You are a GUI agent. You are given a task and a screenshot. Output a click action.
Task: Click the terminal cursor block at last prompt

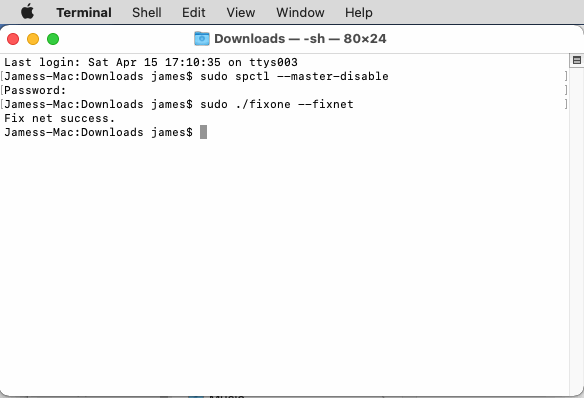point(203,132)
